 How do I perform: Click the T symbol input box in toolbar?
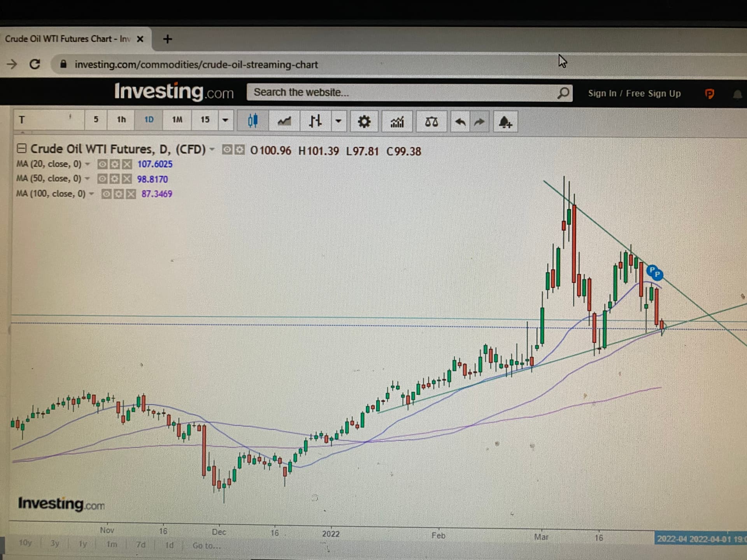coord(49,119)
